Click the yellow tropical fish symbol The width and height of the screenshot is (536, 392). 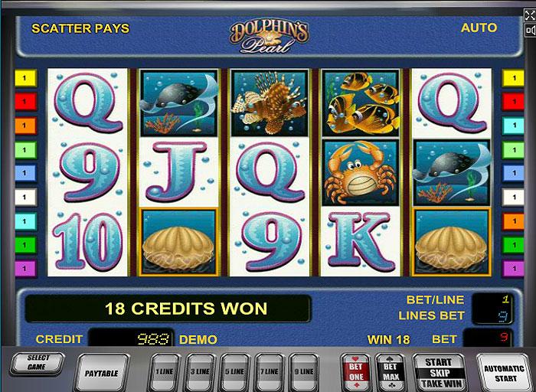pyautogui.click(x=361, y=103)
